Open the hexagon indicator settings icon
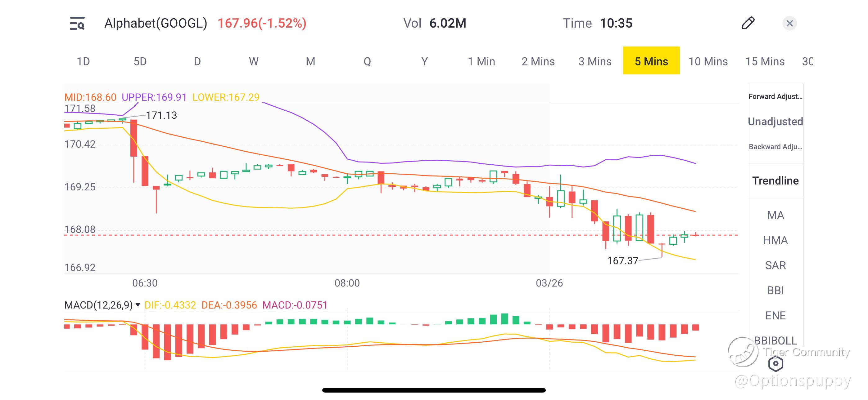This screenshot has width=868, height=400. [x=775, y=363]
